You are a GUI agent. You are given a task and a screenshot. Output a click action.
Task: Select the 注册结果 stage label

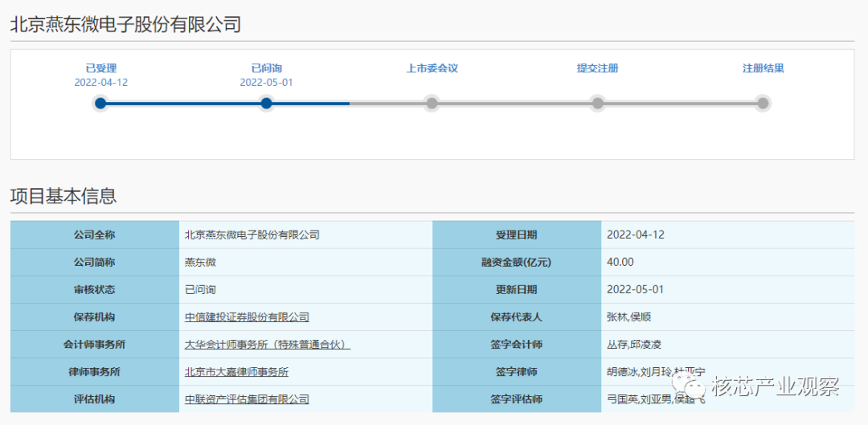click(763, 68)
